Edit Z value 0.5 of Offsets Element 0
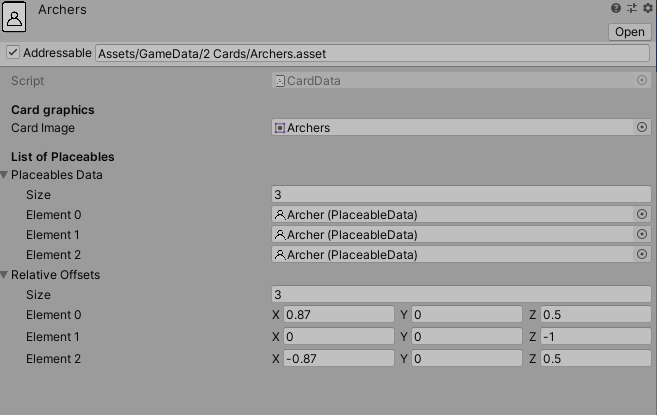 pyautogui.click(x=595, y=314)
